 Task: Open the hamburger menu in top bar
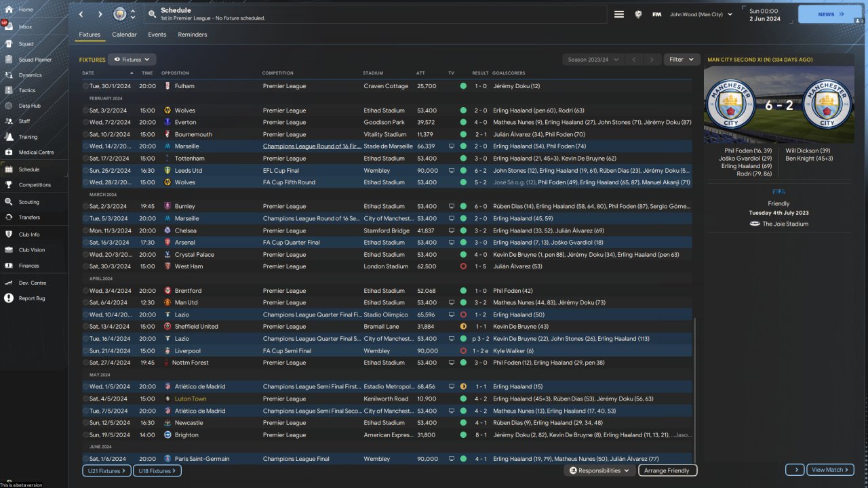pos(619,14)
